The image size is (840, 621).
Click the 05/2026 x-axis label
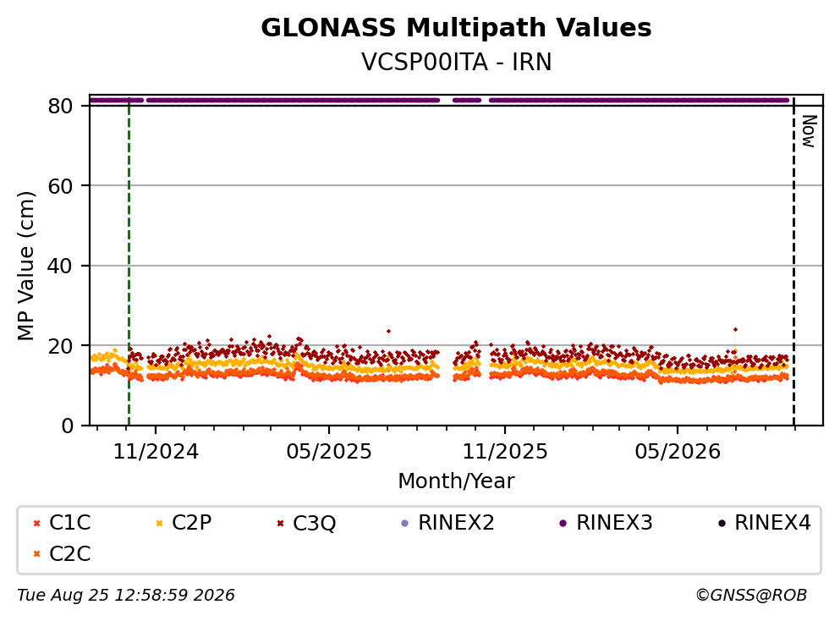[678, 452]
